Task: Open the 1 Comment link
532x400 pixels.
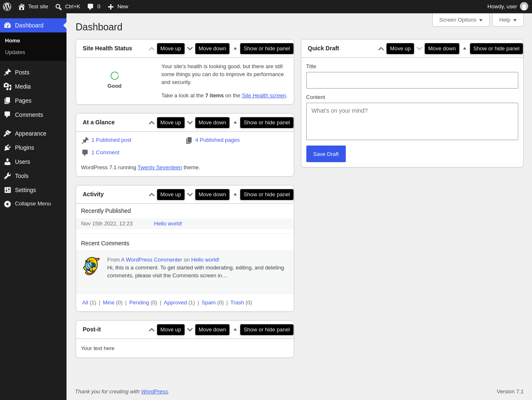Action: pyautogui.click(x=105, y=153)
